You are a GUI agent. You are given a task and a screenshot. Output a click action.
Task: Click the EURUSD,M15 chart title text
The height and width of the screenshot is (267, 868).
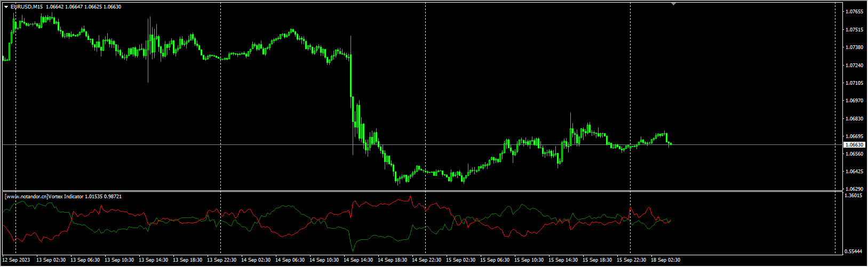click(27, 7)
